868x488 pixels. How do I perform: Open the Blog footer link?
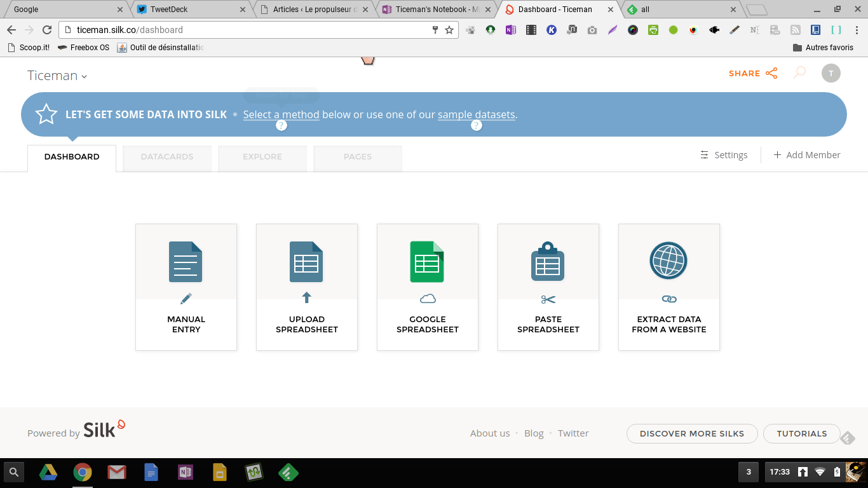click(x=534, y=433)
